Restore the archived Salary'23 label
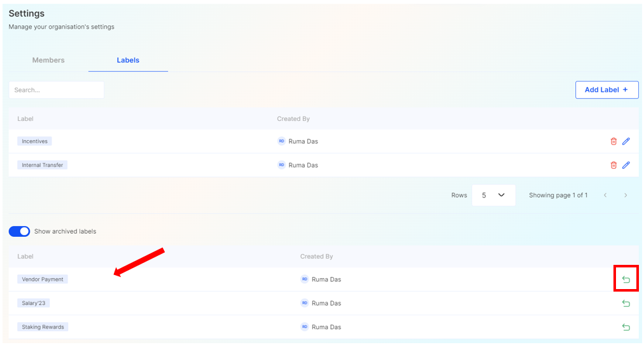 626,303
